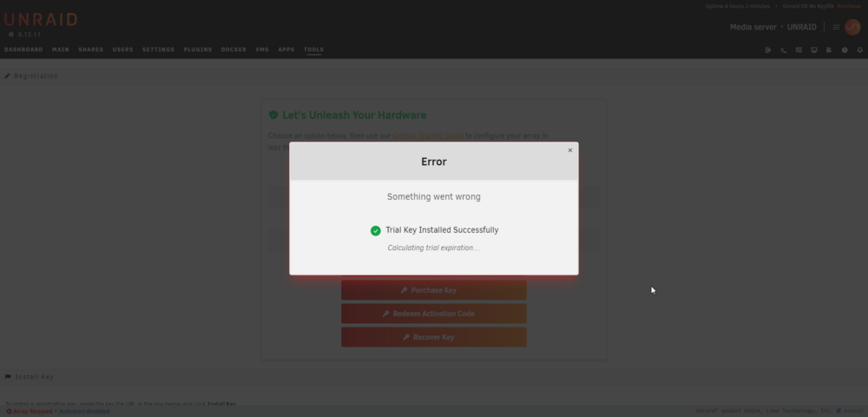Open the Apps tab

click(286, 50)
